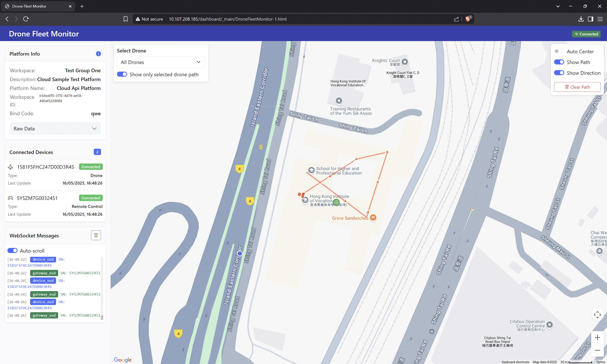
Task: Click the Grove Sandwiches restaurant pin
Action: click(x=373, y=218)
